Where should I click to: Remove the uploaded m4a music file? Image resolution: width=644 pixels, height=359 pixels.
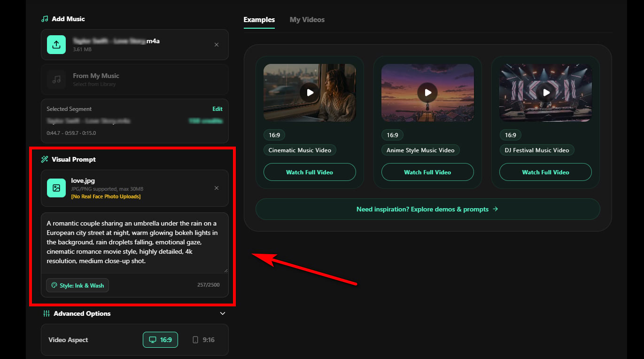click(217, 45)
